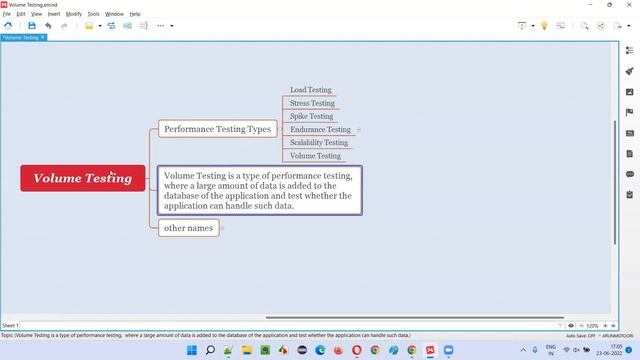Image resolution: width=640 pixels, height=360 pixels.
Task: Select the Spike Testing subtopic
Action: (x=311, y=116)
